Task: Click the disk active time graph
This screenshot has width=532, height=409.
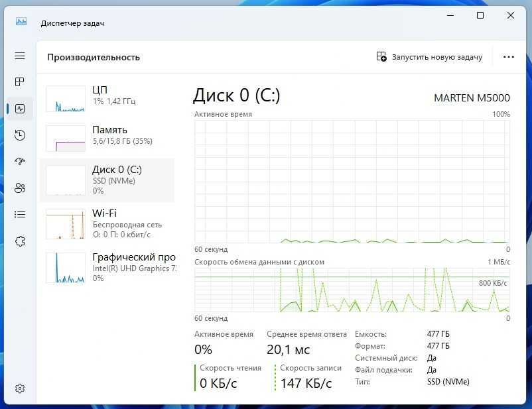Action: coord(352,182)
